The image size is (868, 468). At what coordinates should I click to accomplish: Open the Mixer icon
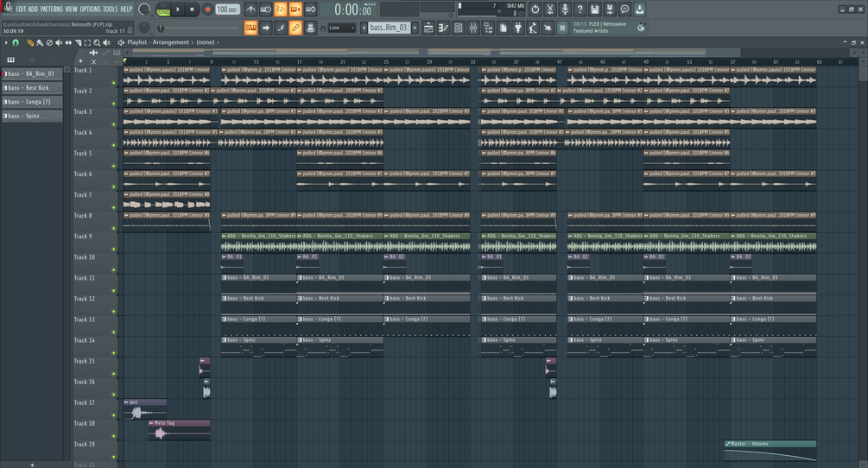pos(473,28)
